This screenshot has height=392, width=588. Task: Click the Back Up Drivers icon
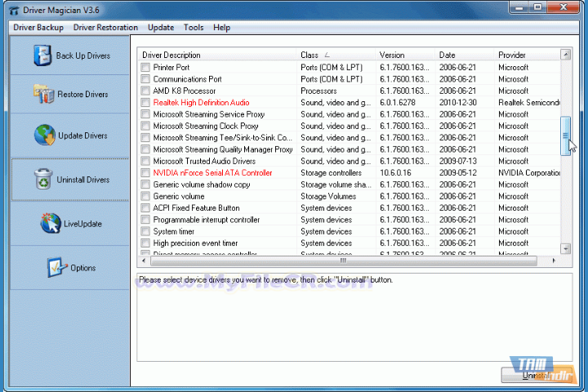point(42,56)
